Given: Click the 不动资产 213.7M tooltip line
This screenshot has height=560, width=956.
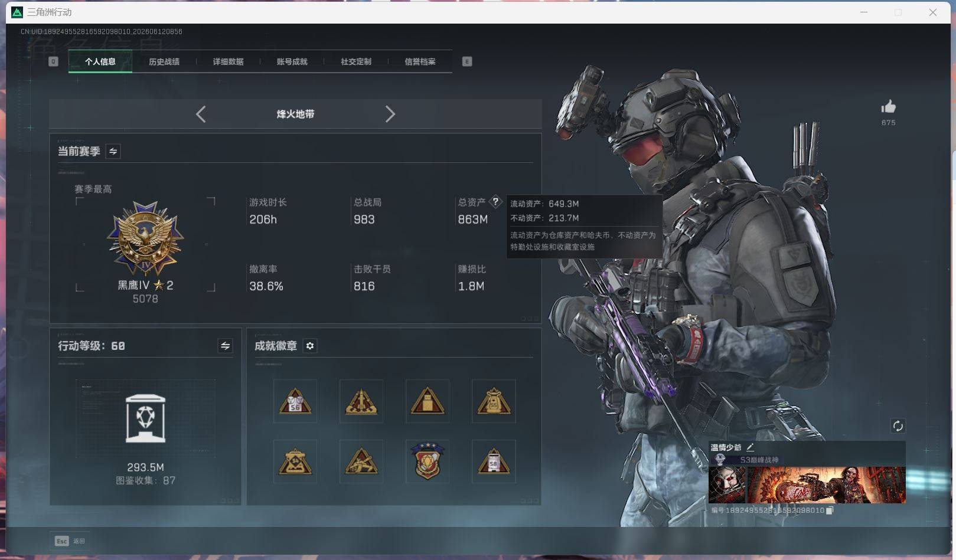Looking at the screenshot, I should pyautogui.click(x=544, y=218).
